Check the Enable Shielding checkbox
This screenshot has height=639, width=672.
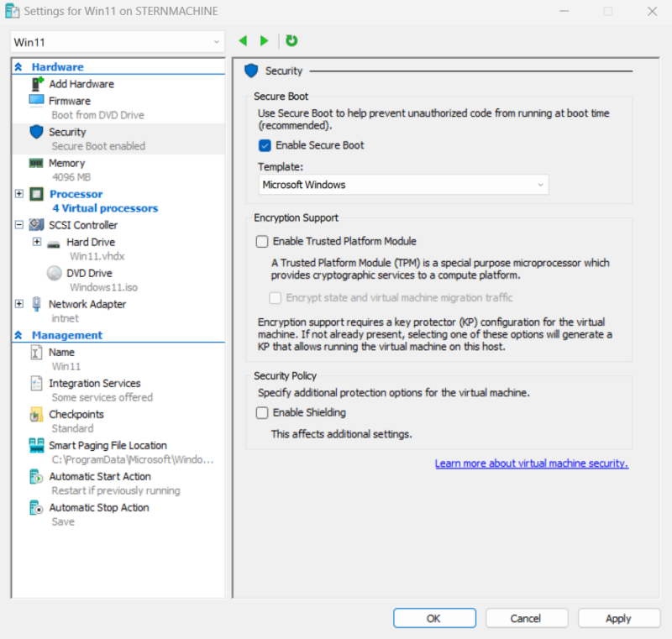[x=262, y=413]
